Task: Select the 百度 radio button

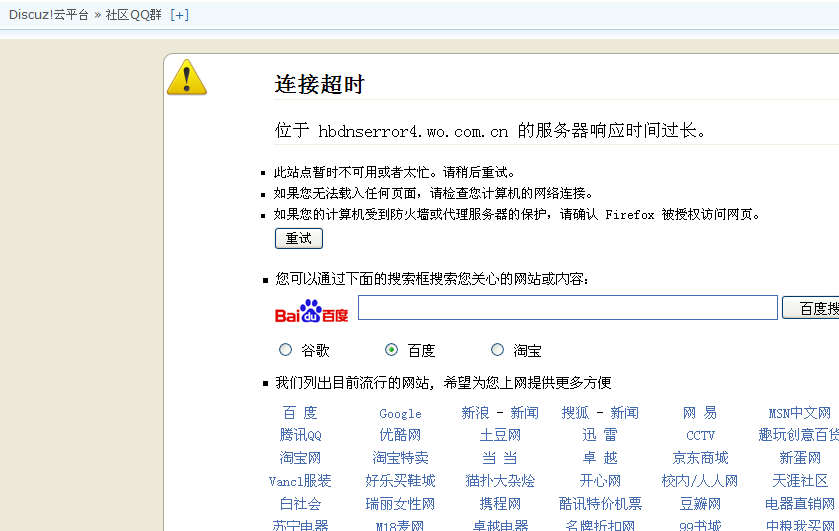Action: pos(391,350)
